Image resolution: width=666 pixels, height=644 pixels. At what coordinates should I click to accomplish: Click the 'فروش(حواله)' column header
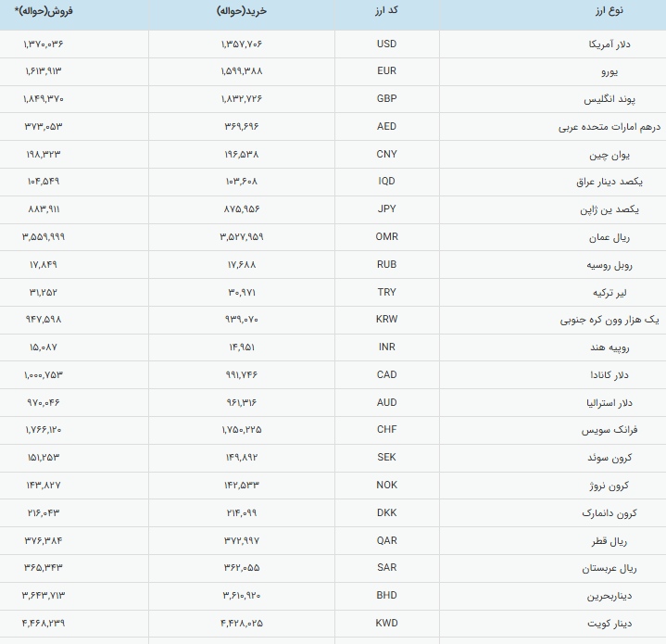44,11
